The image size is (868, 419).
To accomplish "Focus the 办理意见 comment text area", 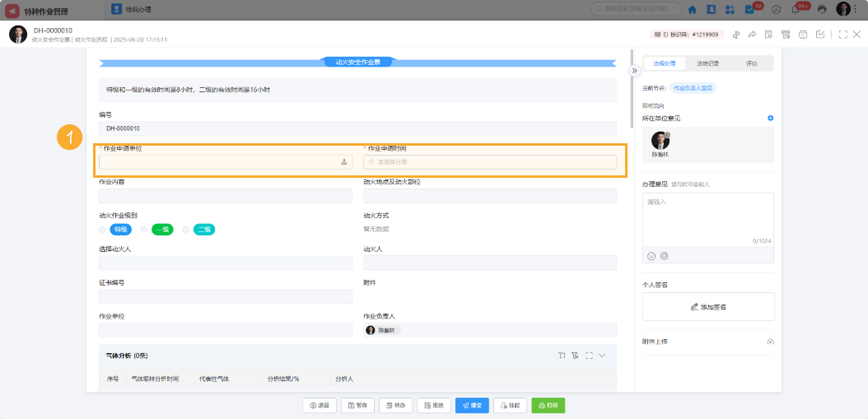I will [x=708, y=219].
